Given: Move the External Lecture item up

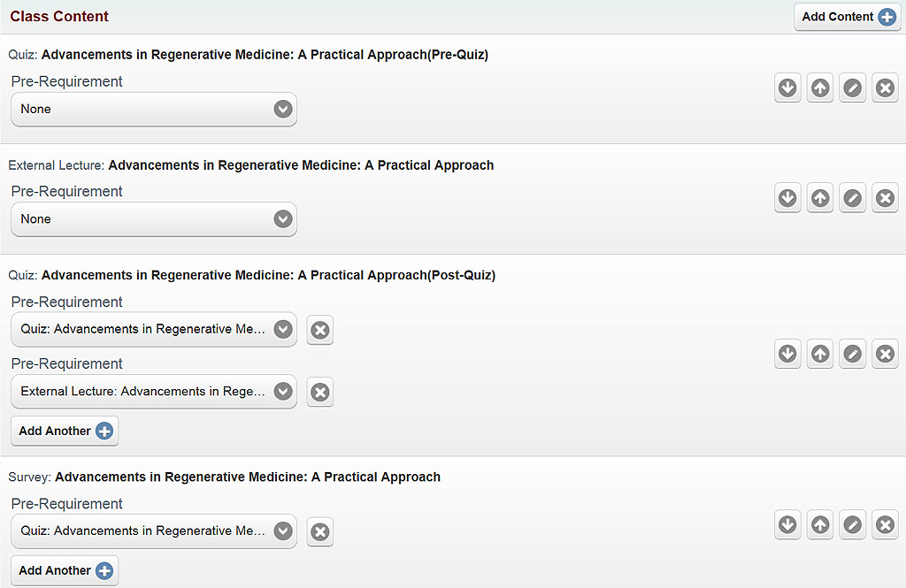Looking at the screenshot, I should (820, 198).
